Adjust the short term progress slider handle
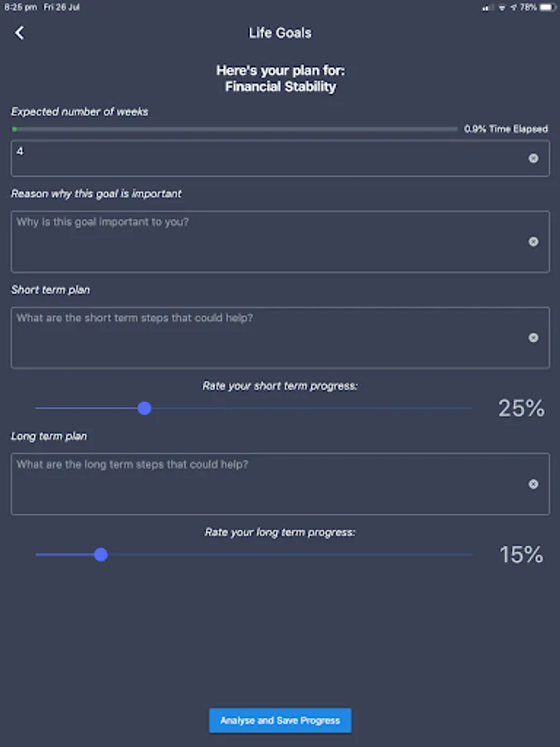This screenshot has height=747, width=560. tap(144, 408)
